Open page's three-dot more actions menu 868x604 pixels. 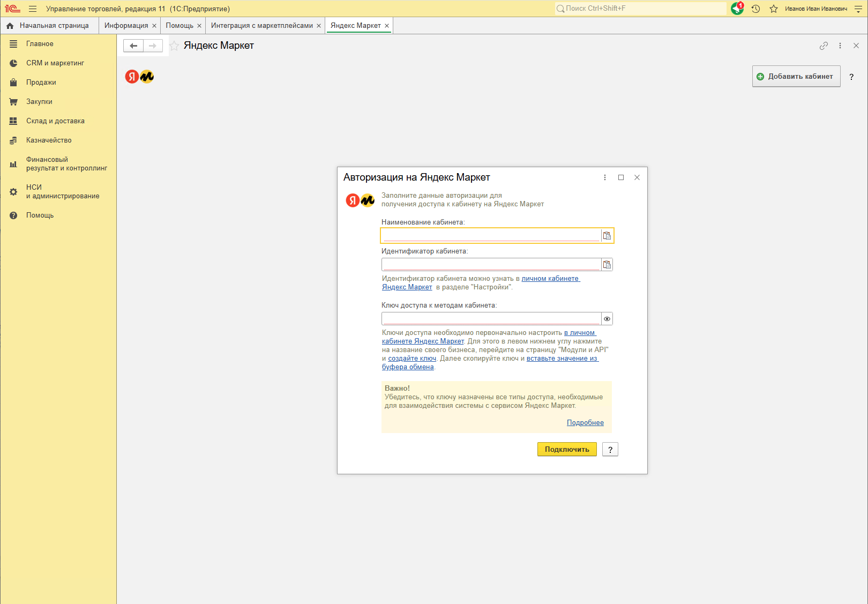[840, 46]
